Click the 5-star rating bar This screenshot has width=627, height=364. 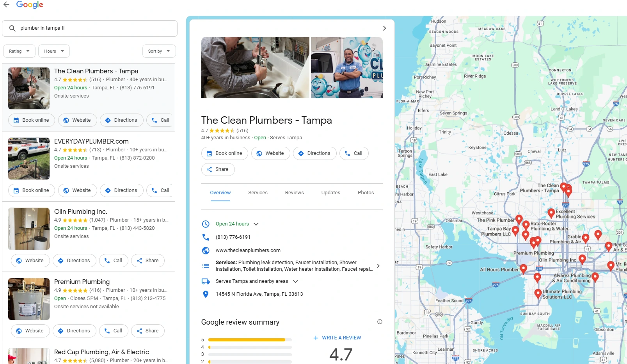tap(250, 340)
